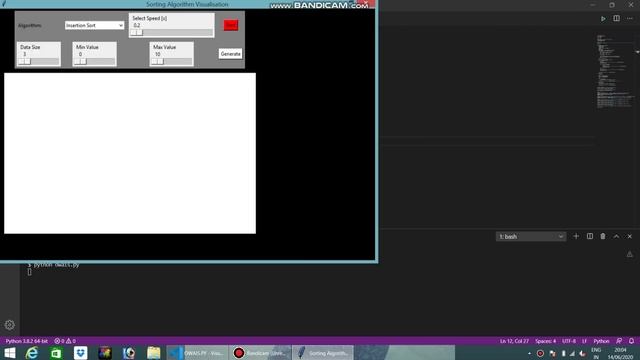Open VS Code notifications bell
The image size is (640, 360).
tap(631, 341)
